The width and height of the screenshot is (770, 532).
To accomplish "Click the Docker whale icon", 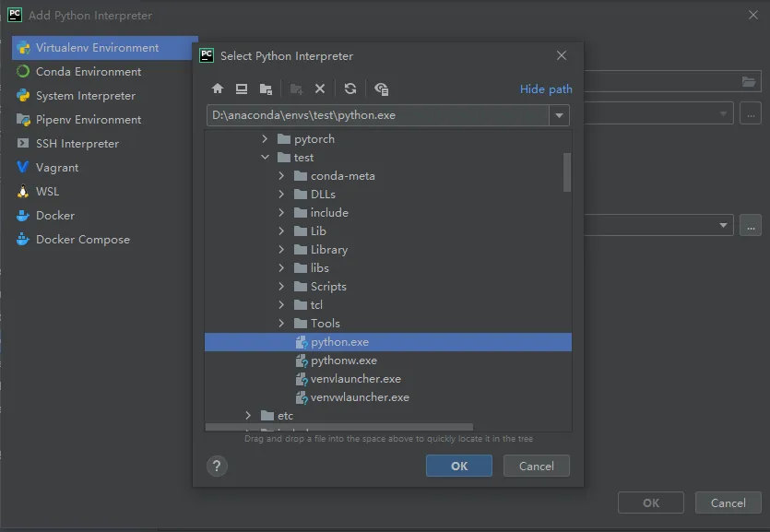I will click(23, 216).
